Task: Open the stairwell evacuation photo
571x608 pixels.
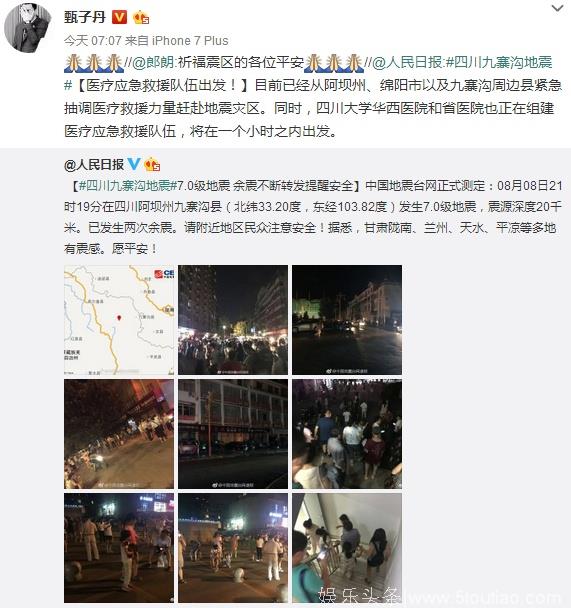Action: pos(347,548)
